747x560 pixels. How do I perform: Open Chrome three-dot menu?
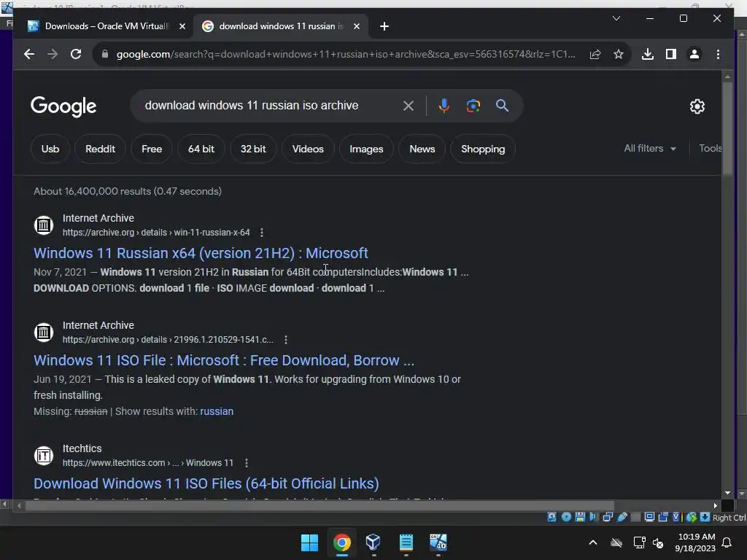click(718, 54)
